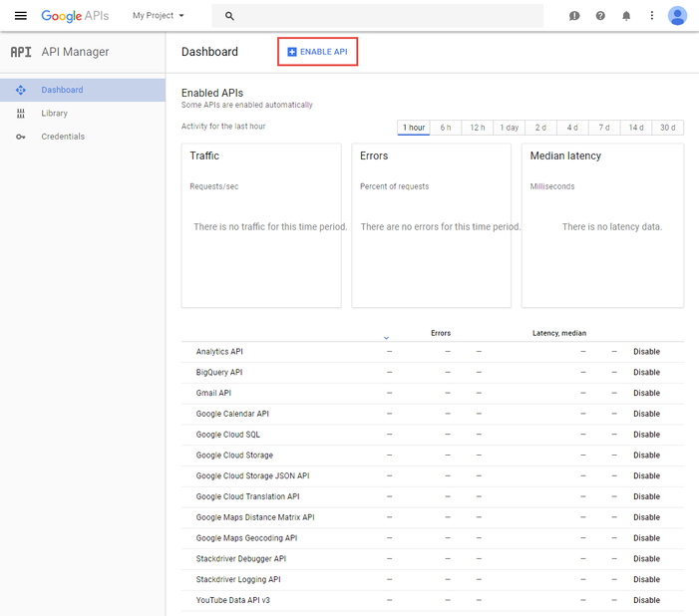This screenshot has height=616, width=699.
Task: Select the 7 d time range
Action: coord(604,128)
